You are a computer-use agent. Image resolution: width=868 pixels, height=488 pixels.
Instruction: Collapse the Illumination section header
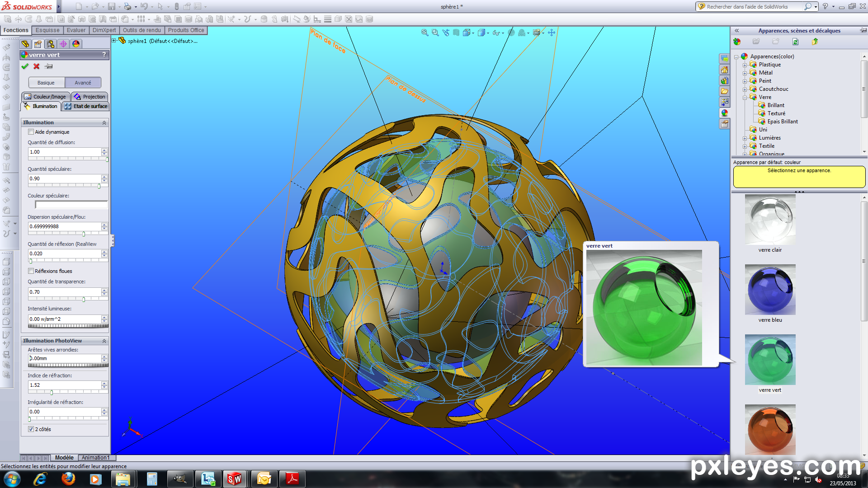(x=65, y=122)
